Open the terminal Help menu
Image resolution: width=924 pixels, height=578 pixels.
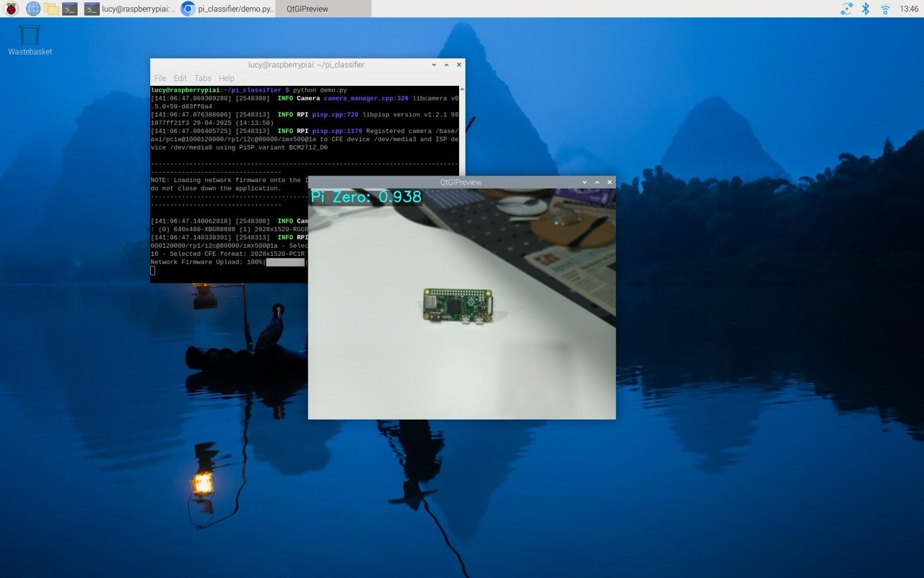[x=227, y=78]
